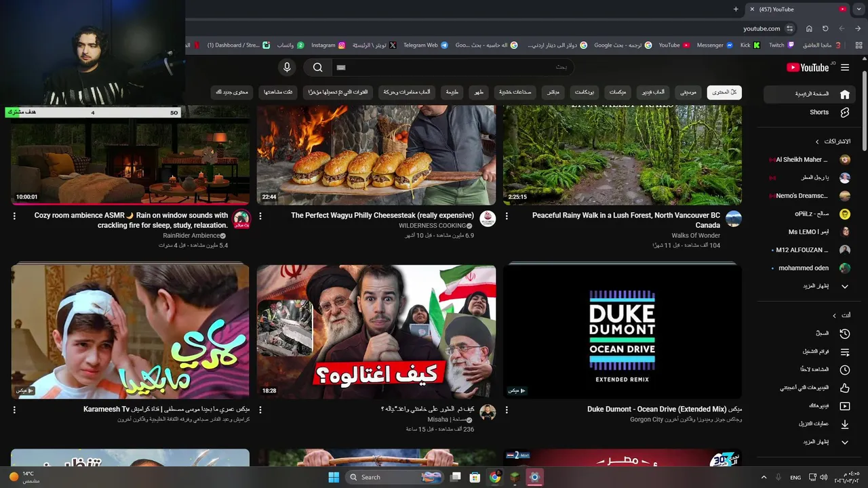Open Duke Dumont Ocean Drive thumbnail

622,332
